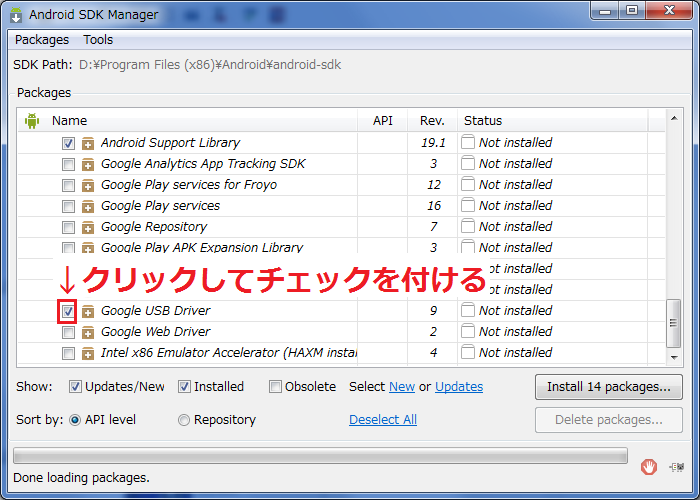Click the API column header
This screenshot has width=700, height=500.
(x=383, y=121)
